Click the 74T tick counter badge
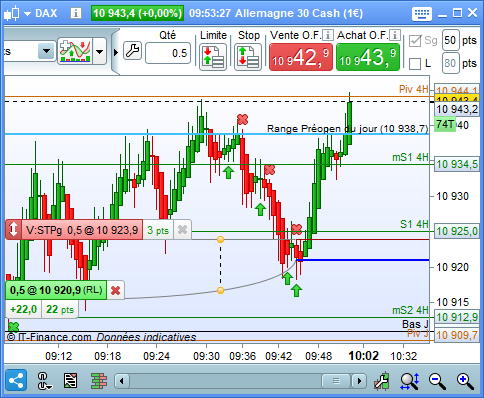The height and width of the screenshot is (398, 484). coord(445,124)
